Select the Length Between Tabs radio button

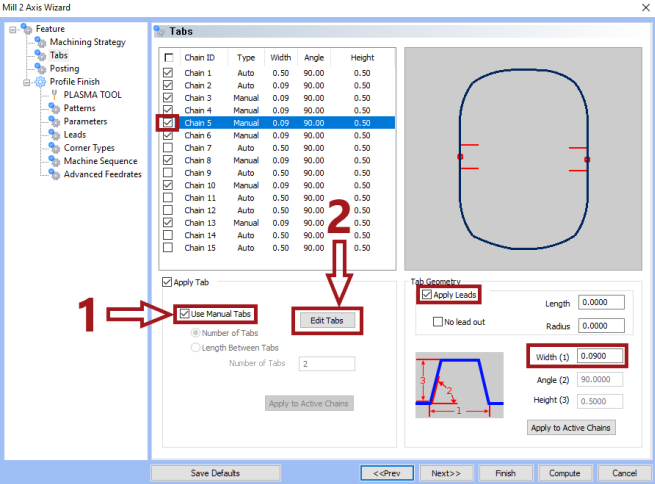point(195,347)
